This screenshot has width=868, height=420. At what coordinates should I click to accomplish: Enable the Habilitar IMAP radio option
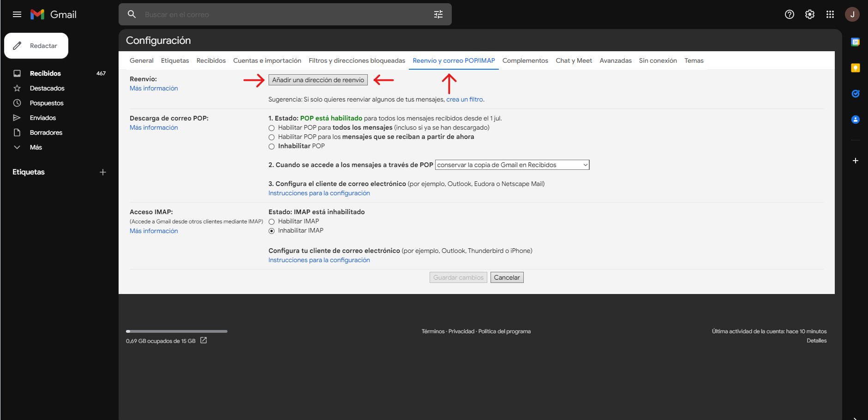271,222
